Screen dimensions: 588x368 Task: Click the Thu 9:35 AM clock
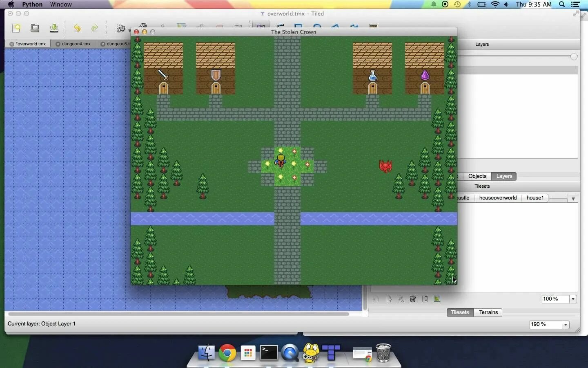534,4
